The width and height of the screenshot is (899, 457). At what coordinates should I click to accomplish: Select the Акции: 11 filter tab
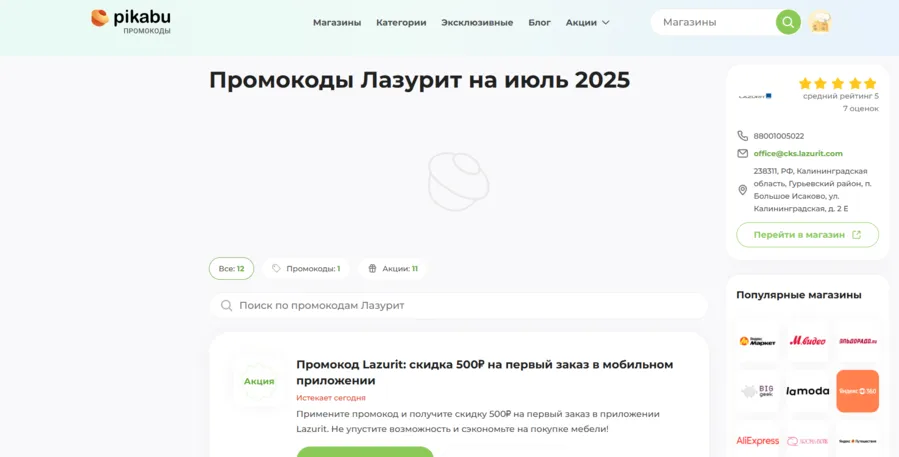coord(392,268)
